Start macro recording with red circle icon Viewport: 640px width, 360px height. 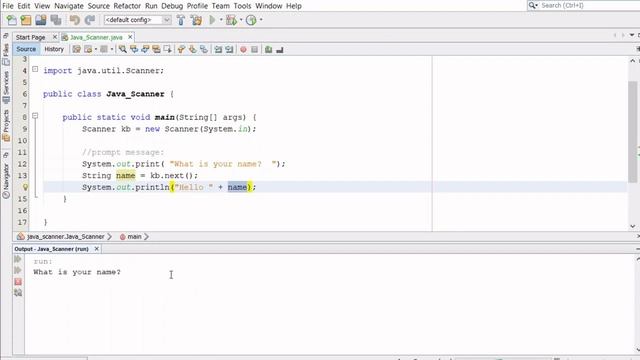pyautogui.click(x=243, y=49)
